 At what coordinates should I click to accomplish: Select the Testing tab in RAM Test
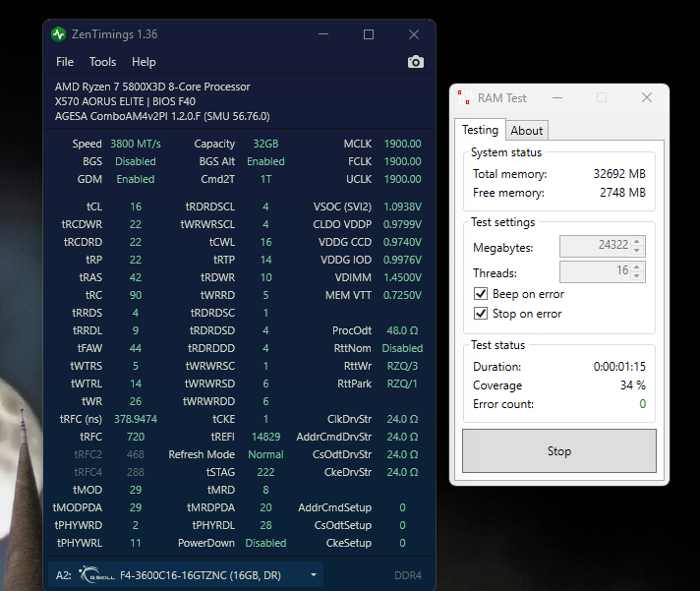[480, 130]
